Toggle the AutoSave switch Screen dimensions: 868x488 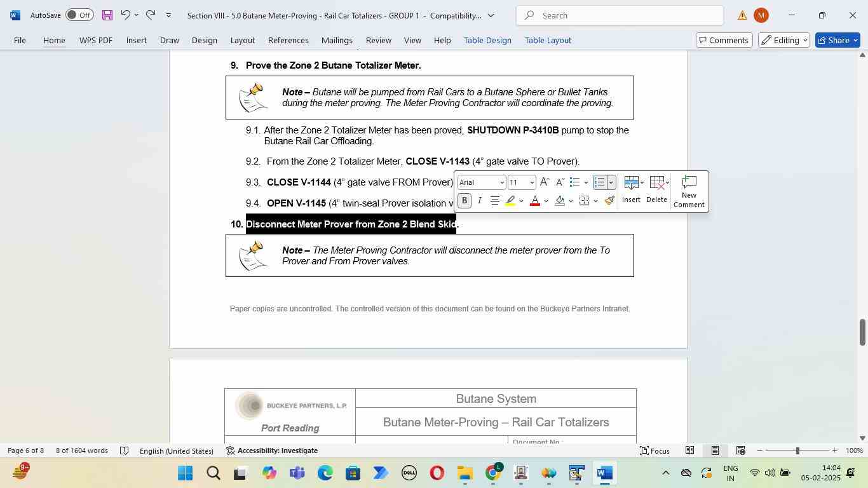coord(79,15)
